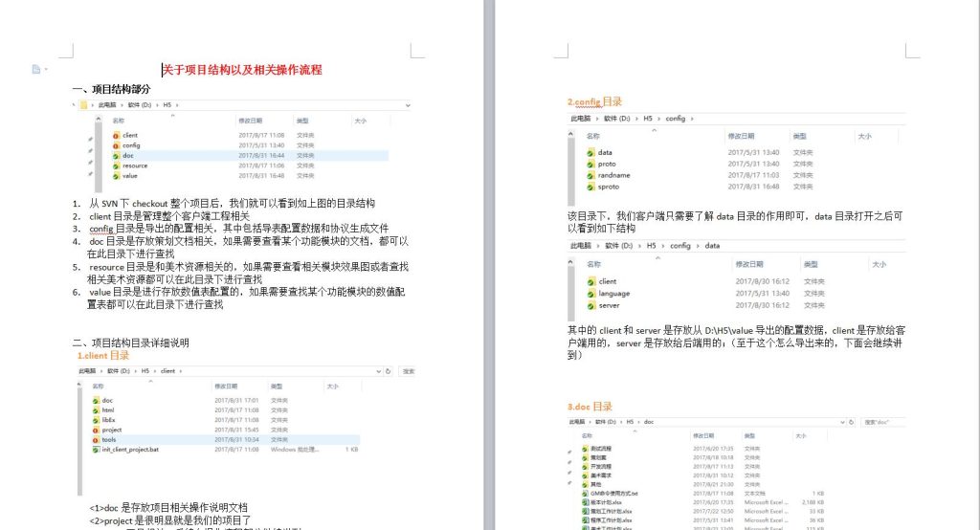Click 修改日期 column header in config folder listing
This screenshot has width=980, height=530.
click(742, 136)
